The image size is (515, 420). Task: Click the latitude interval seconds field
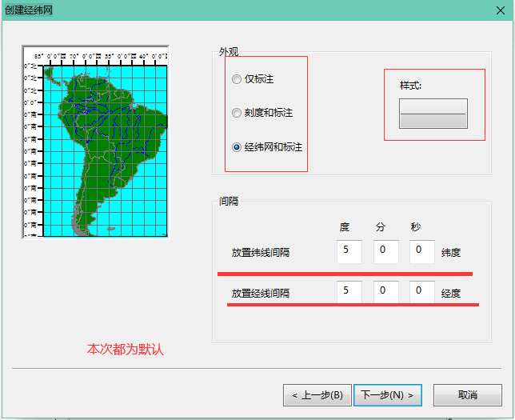tap(422, 251)
